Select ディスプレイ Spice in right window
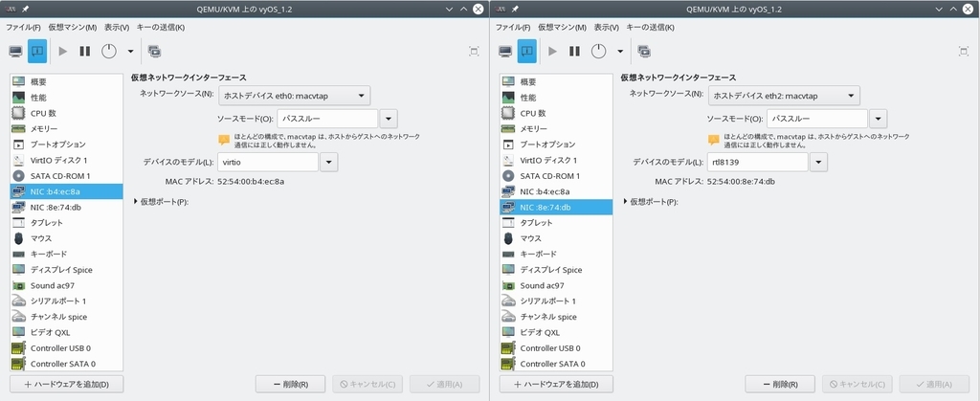Screen dimensions: 980x401 [x=556, y=270]
